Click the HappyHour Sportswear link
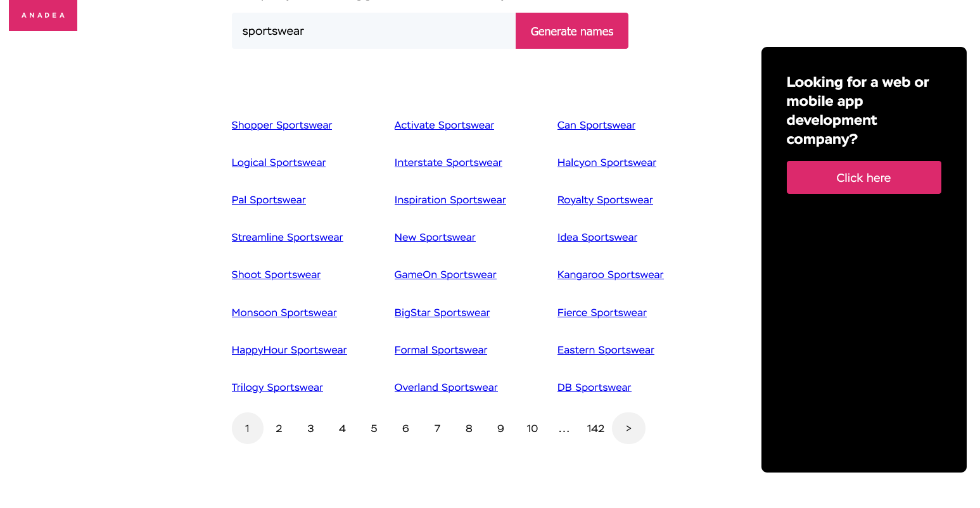This screenshot has width=980, height=508. 289,350
